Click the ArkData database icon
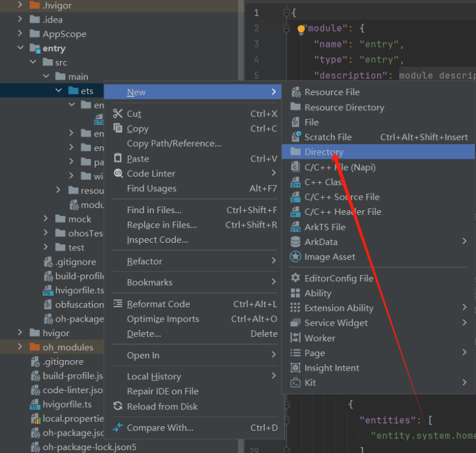 click(x=295, y=242)
